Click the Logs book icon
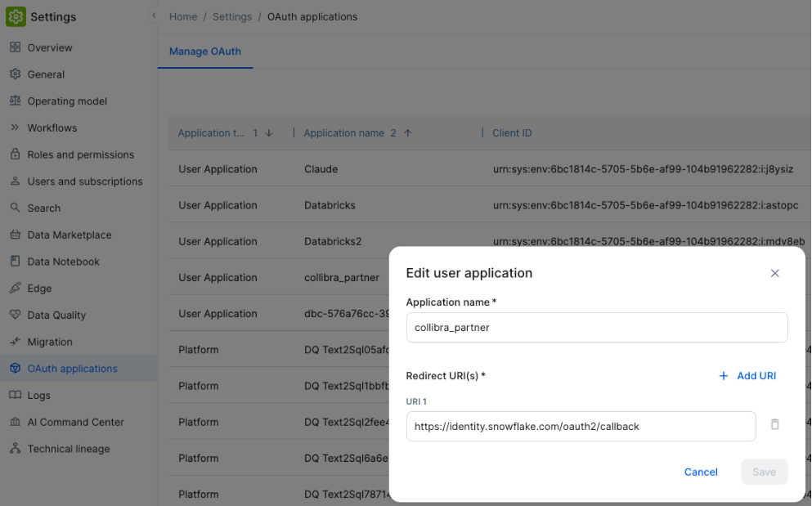This screenshot has height=506, width=812. click(x=15, y=395)
